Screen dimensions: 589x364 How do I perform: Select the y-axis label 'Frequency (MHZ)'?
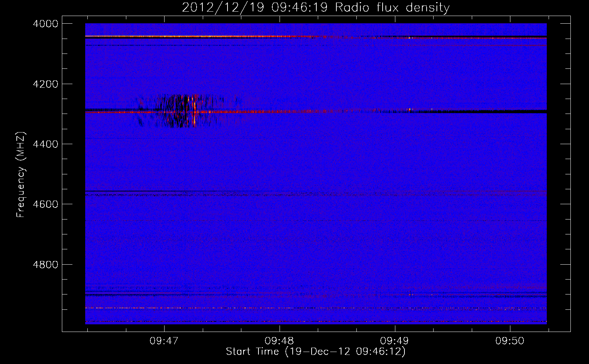(x=21, y=175)
